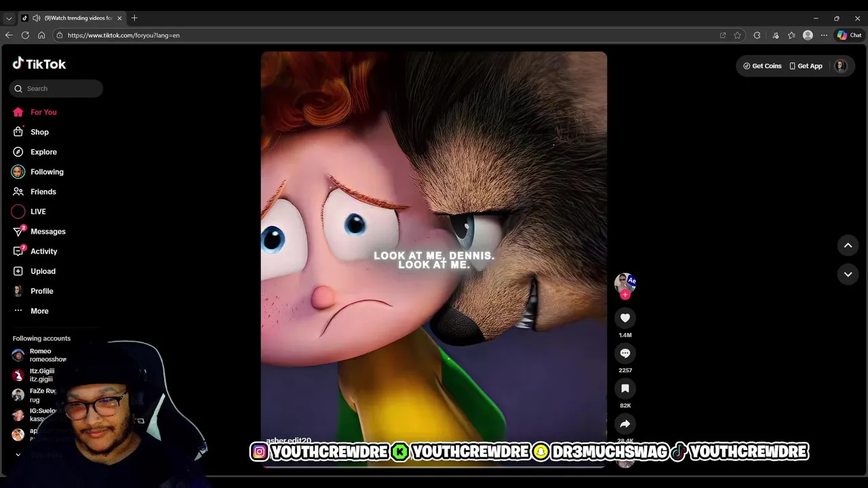Go to browser home page
This screenshot has width=868, height=488.
point(41,35)
